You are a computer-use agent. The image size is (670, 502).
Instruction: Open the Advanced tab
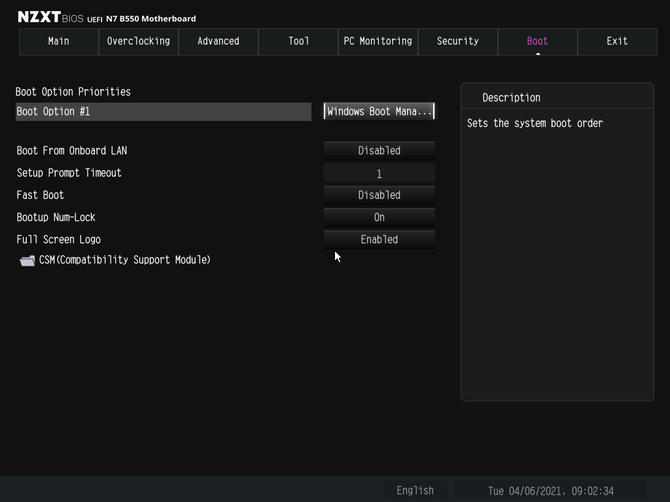click(218, 41)
